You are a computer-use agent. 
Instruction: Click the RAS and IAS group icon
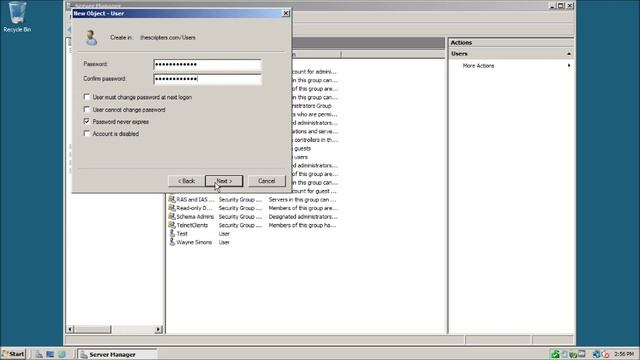click(x=171, y=200)
